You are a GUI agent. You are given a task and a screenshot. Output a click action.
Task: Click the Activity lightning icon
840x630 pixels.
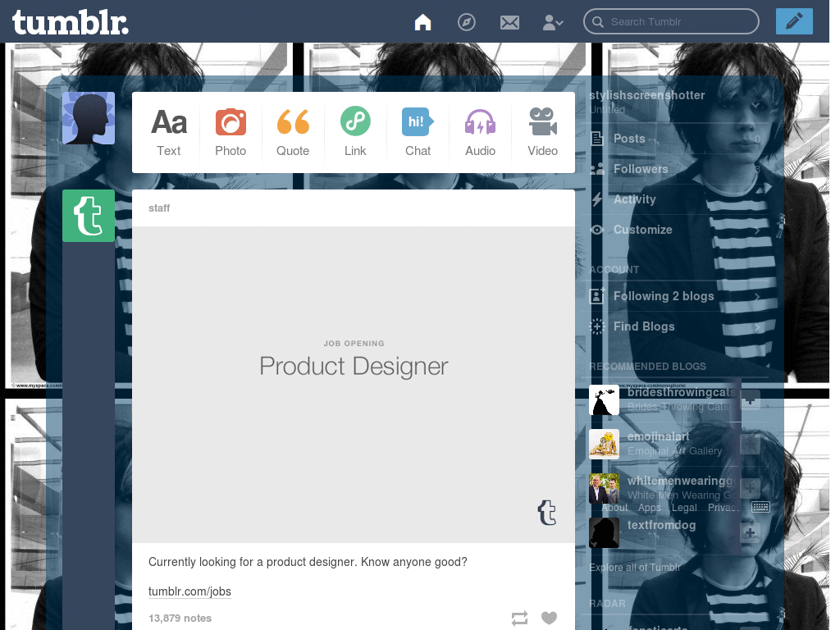tap(597, 199)
